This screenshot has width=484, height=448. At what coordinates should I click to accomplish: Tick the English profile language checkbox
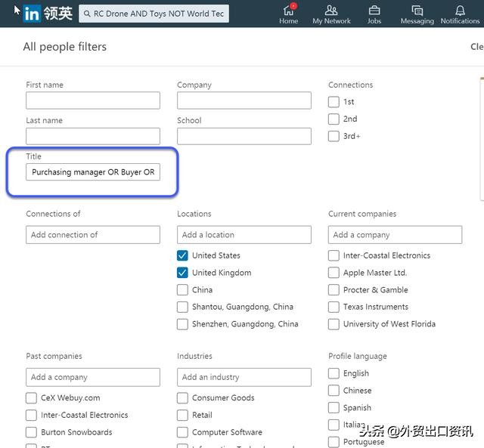pyautogui.click(x=334, y=373)
